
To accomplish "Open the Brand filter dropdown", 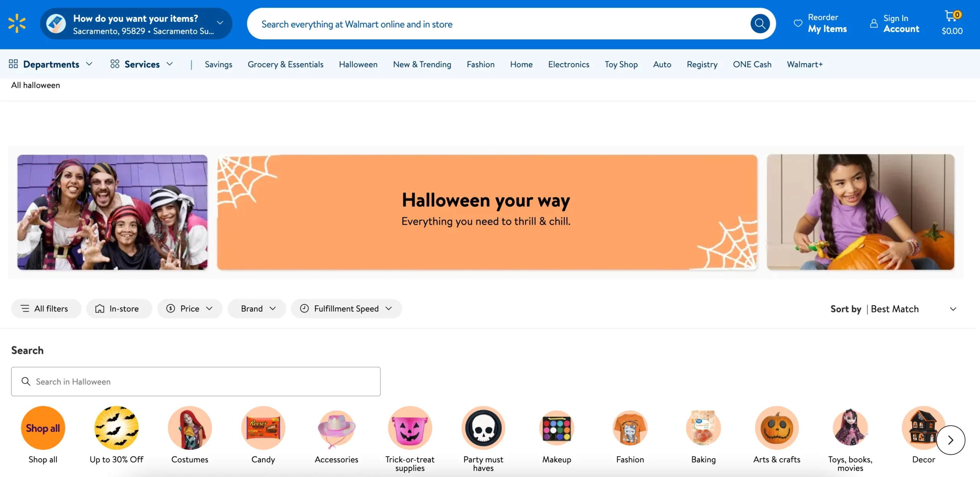I will click(x=257, y=309).
